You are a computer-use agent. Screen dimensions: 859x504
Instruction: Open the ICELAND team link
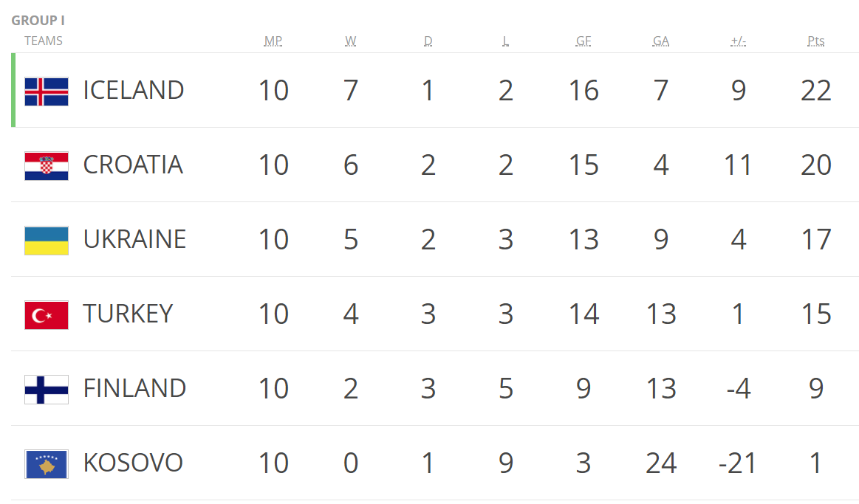[134, 91]
